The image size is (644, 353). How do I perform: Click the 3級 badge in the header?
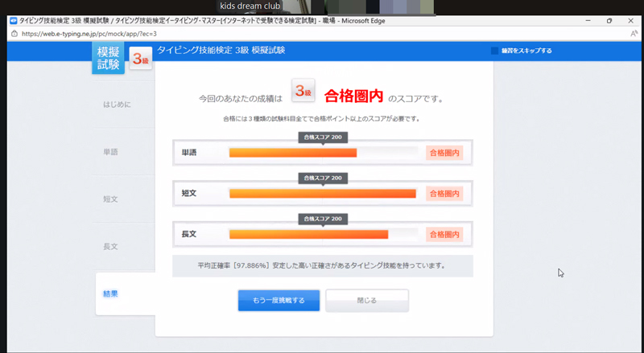[x=141, y=59]
